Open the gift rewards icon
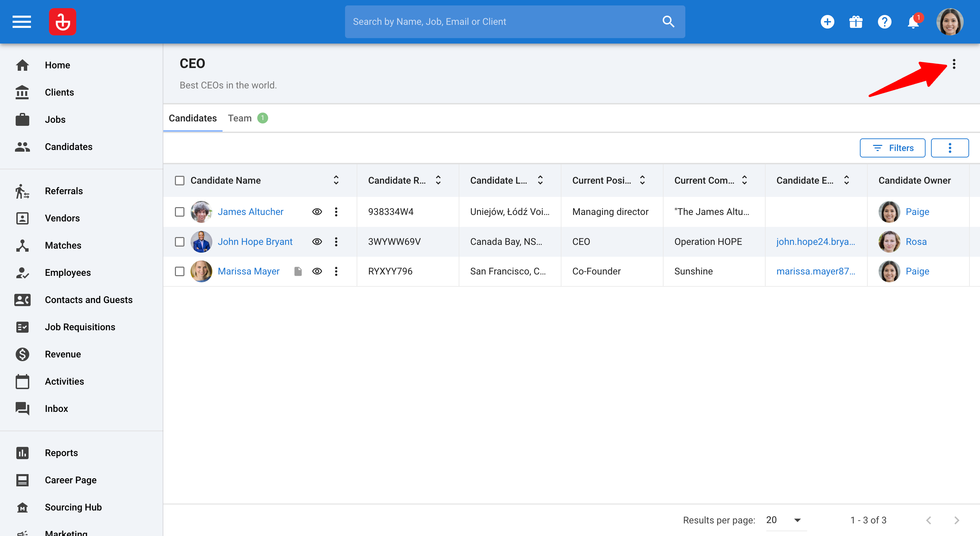 [856, 22]
